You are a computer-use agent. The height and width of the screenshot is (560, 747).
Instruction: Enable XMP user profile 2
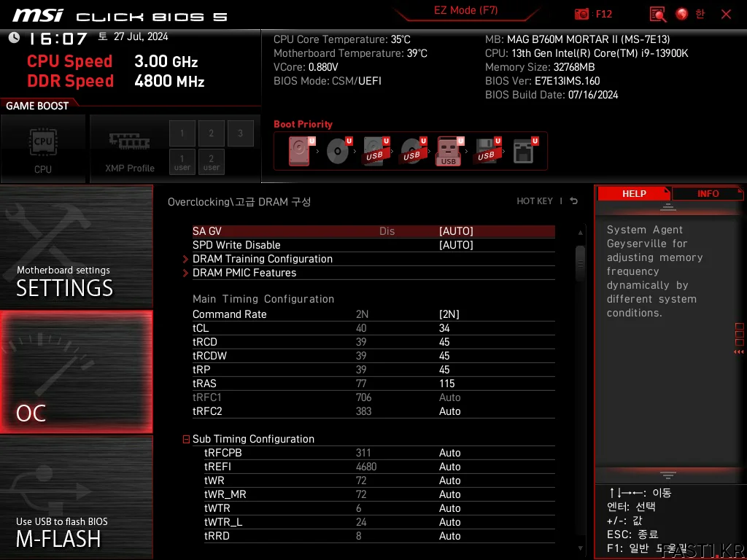click(x=211, y=162)
